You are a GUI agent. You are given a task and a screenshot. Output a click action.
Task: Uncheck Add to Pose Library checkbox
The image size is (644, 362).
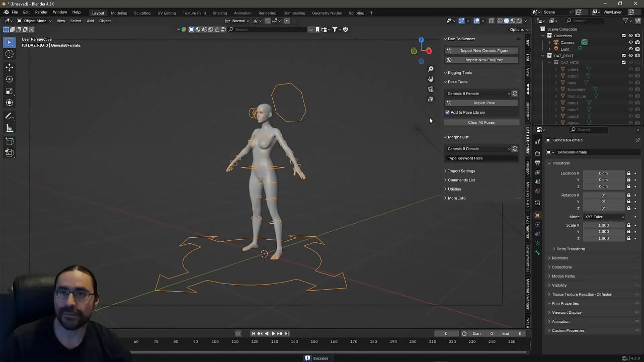click(x=448, y=112)
